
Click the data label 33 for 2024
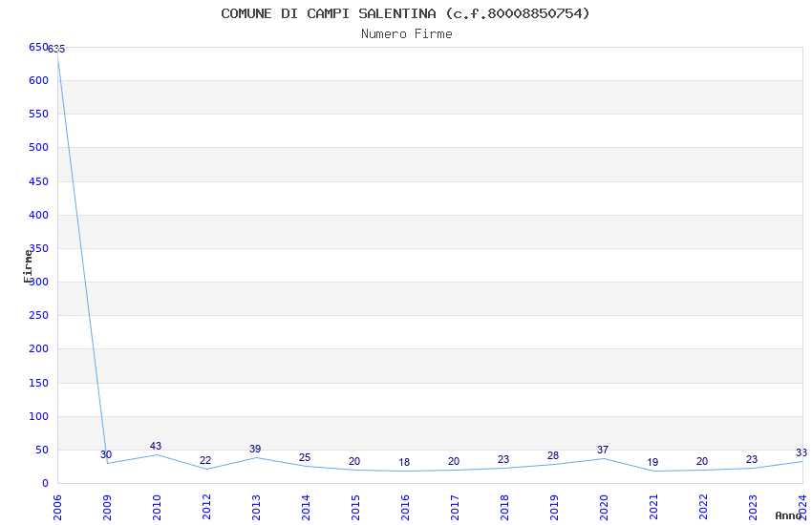801,452
